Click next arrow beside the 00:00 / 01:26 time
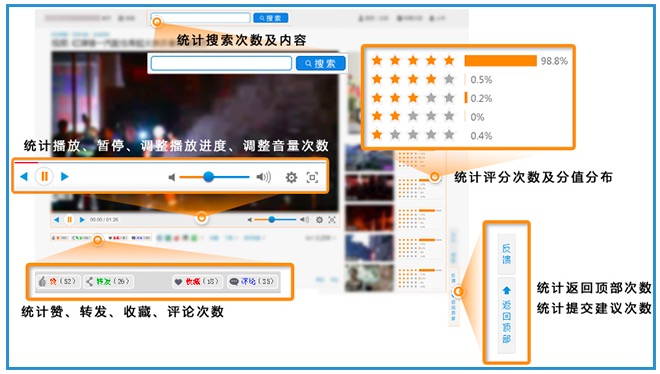This screenshot has height=374, width=660. (82, 220)
